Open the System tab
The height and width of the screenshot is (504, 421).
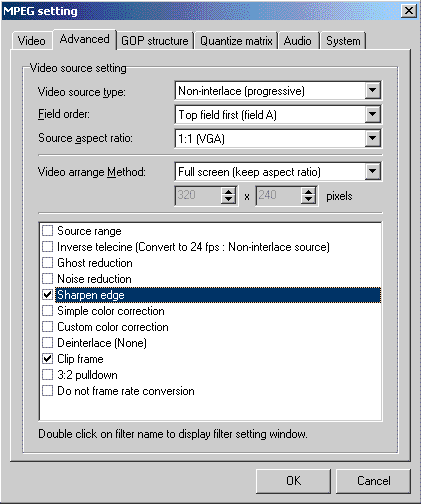(343, 41)
